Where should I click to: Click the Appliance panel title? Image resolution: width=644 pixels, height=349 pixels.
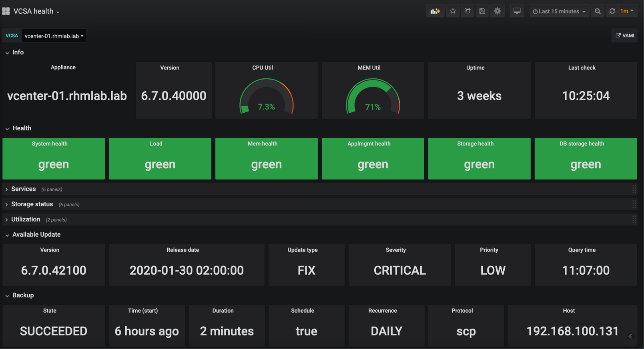pos(63,68)
